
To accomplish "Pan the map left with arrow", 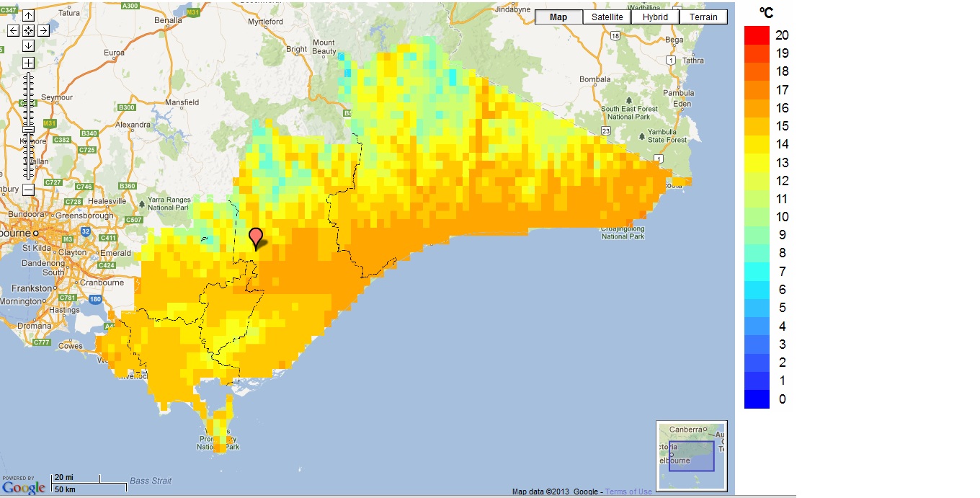I will coord(13,30).
